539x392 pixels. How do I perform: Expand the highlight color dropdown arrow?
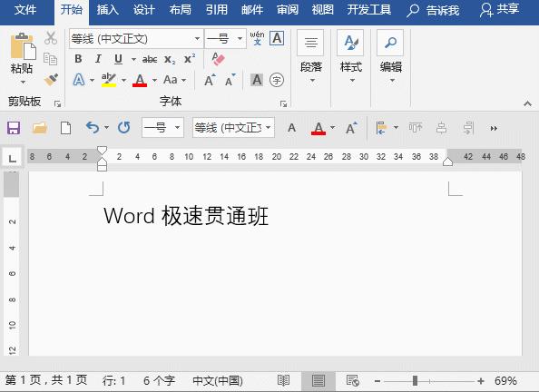(x=123, y=81)
